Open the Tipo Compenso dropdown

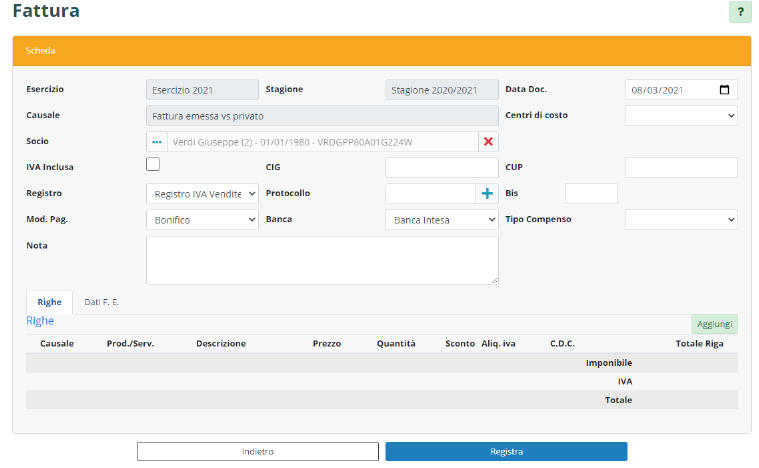pos(681,219)
